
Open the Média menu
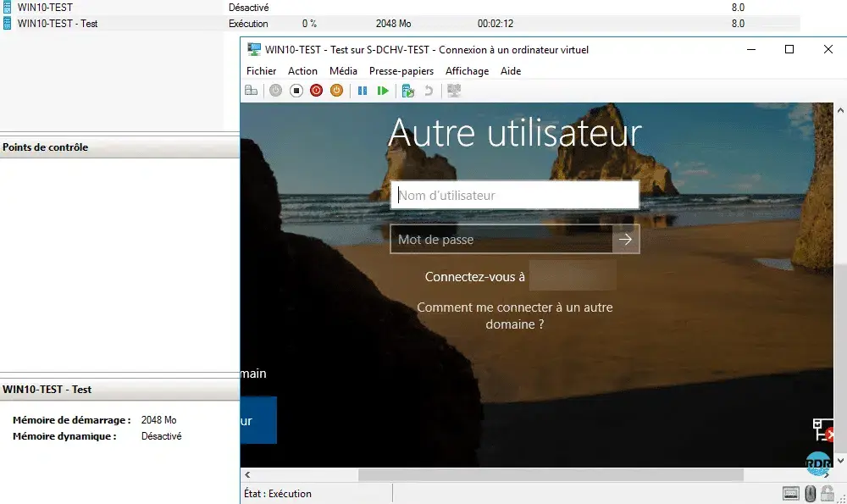point(344,71)
